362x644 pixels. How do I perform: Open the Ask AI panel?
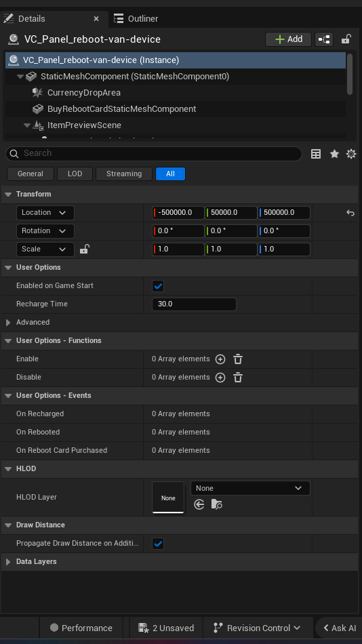(x=340, y=628)
